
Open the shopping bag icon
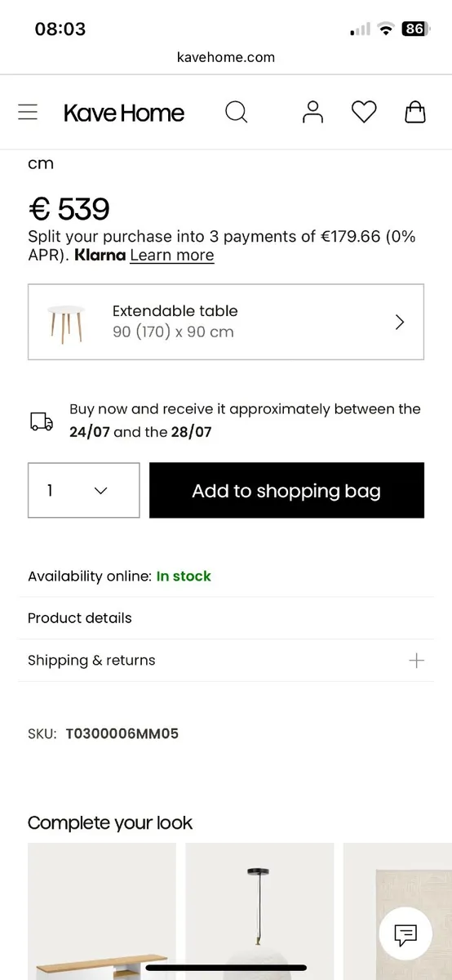click(x=415, y=112)
